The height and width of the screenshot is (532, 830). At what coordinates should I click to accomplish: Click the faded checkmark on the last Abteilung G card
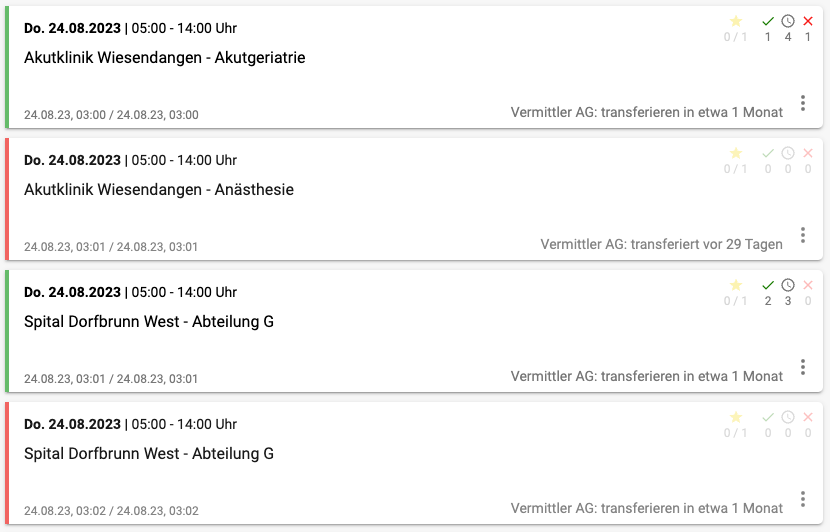point(768,417)
